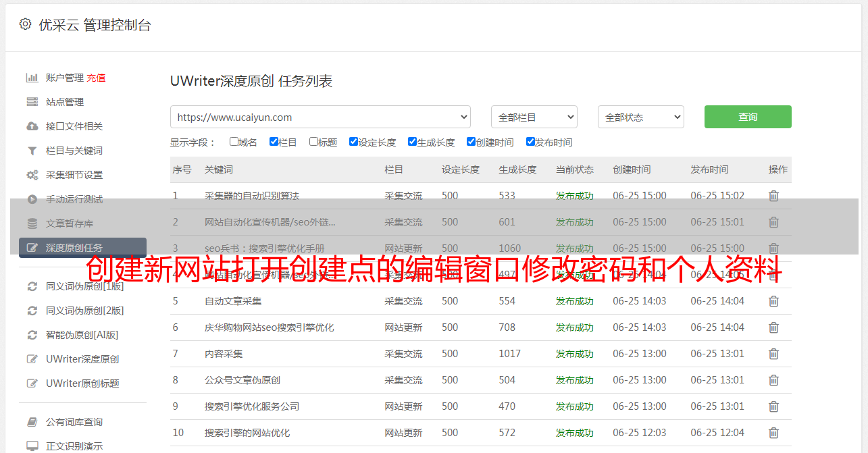Click publish time 06-25 12:04
The image size is (868, 453).
[x=717, y=433]
